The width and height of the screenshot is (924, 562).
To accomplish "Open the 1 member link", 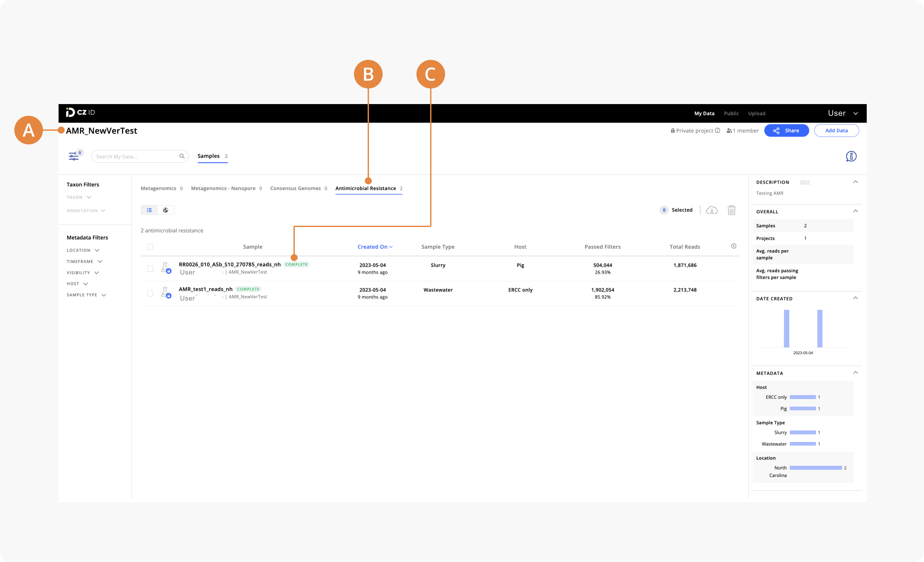I will tap(742, 130).
